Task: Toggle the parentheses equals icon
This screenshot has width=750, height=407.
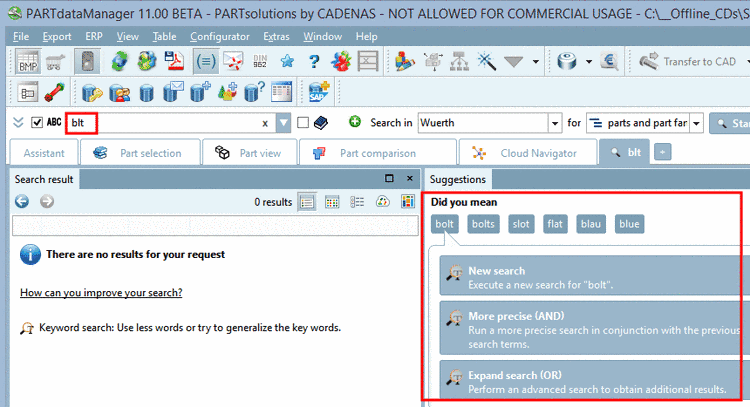Action: pyautogui.click(x=206, y=62)
